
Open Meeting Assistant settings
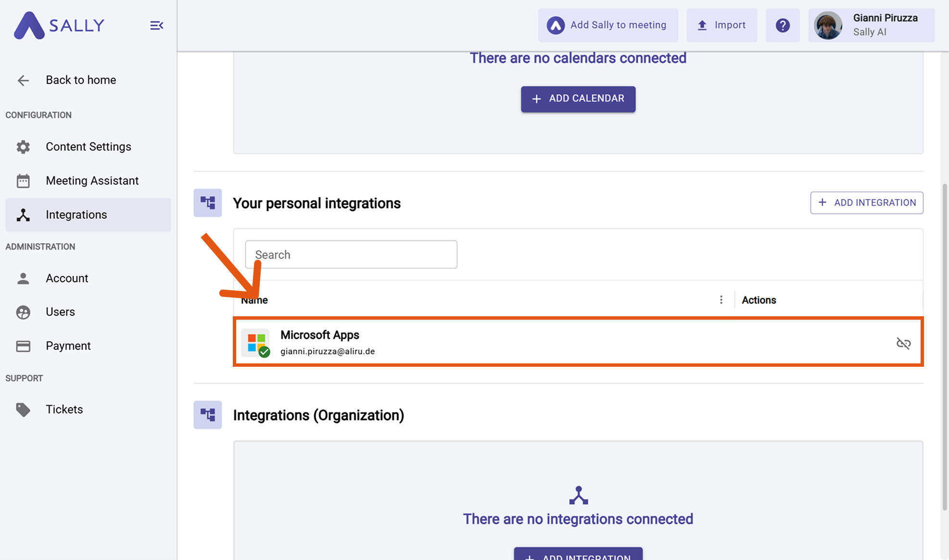click(92, 181)
